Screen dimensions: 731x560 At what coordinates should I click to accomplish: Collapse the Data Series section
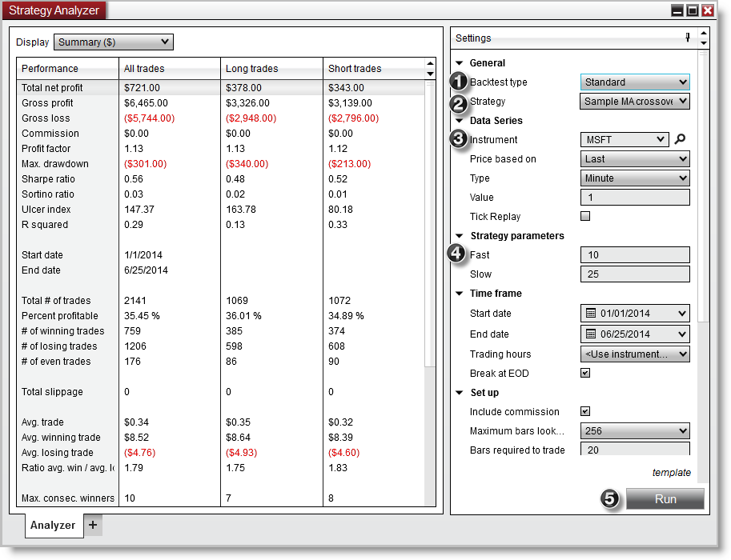pos(459,121)
